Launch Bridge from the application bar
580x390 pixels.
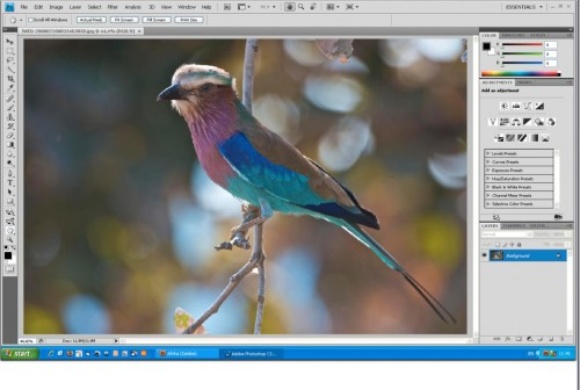pyautogui.click(x=227, y=7)
